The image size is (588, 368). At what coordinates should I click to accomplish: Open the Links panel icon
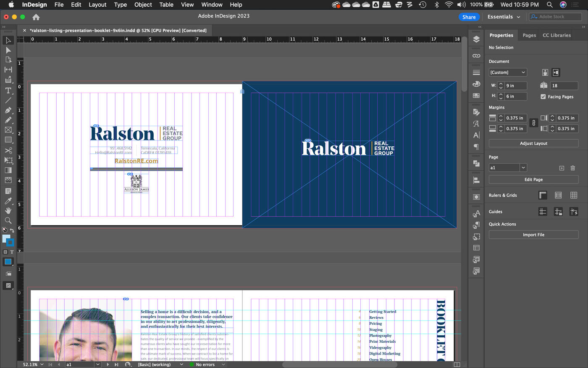pos(476,56)
